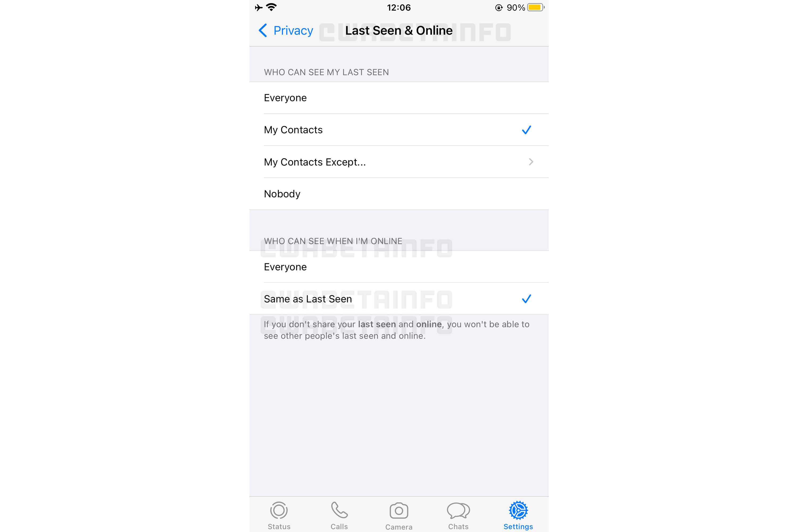Select Everyone for online visibility
Image resolution: width=798 pixels, height=532 pixels.
coord(399,267)
